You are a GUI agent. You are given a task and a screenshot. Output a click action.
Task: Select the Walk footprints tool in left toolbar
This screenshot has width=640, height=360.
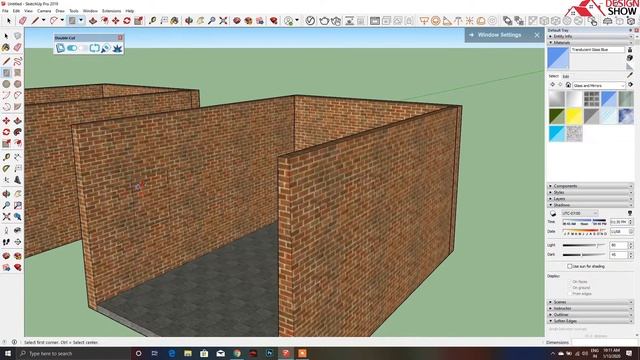point(7,242)
